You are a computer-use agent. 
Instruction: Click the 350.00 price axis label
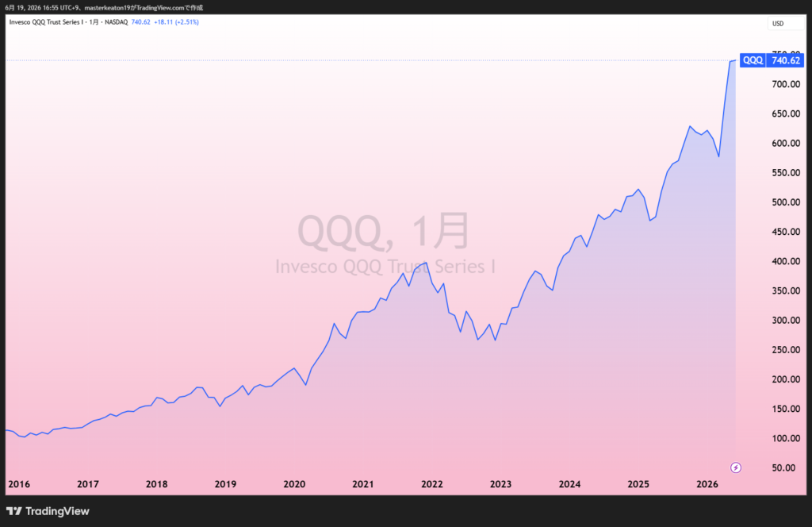click(x=786, y=290)
